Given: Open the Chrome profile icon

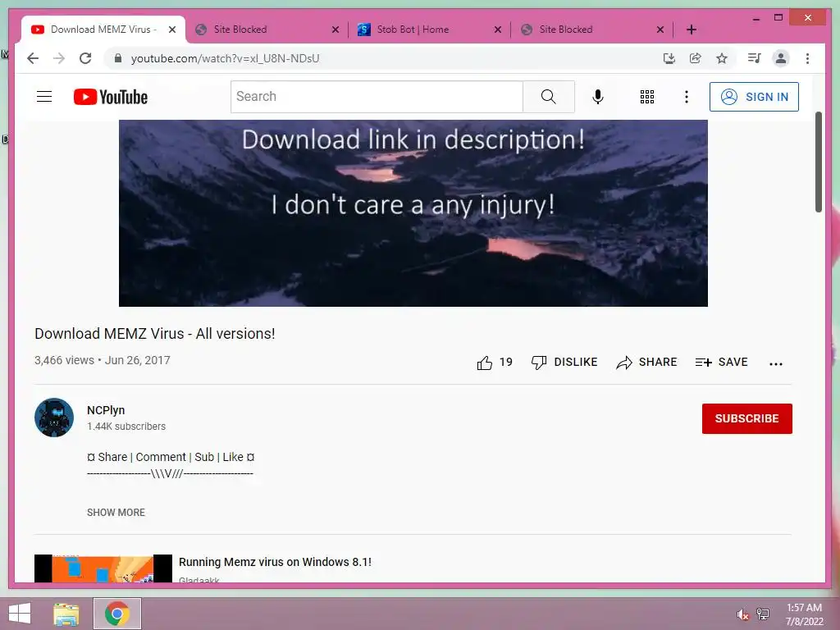Looking at the screenshot, I should [x=781, y=58].
